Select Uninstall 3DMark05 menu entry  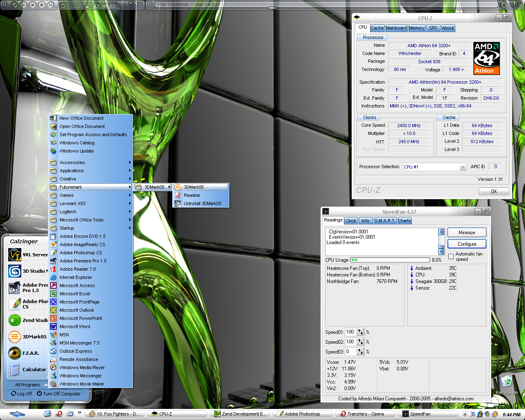pos(201,203)
